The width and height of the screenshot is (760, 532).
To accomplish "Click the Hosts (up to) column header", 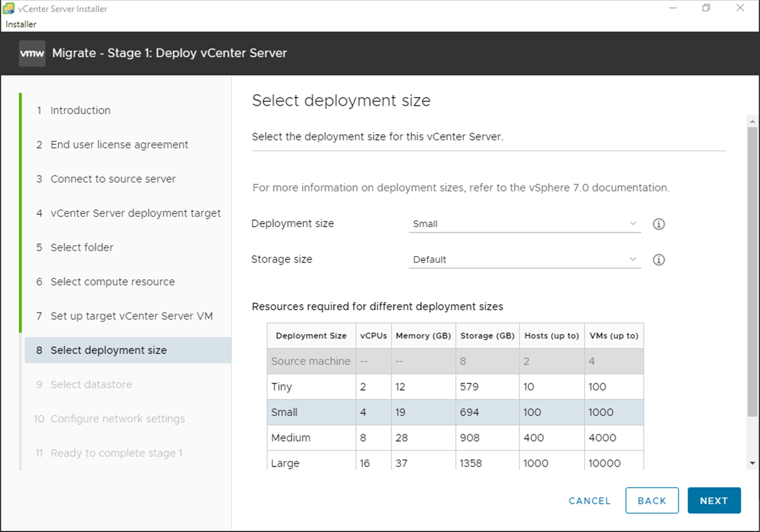I will pyautogui.click(x=552, y=336).
